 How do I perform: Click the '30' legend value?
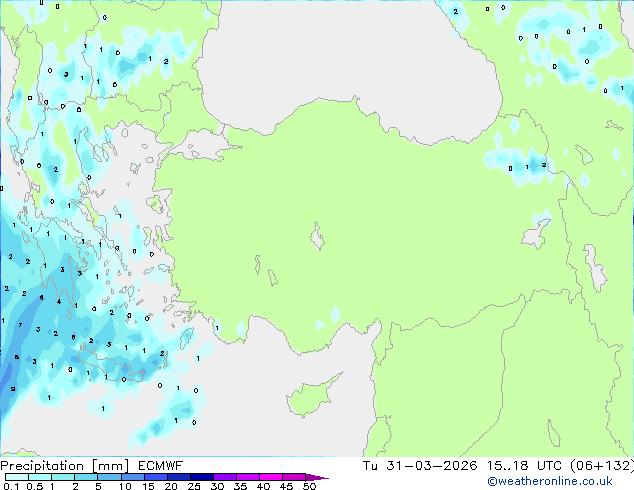[x=217, y=486]
